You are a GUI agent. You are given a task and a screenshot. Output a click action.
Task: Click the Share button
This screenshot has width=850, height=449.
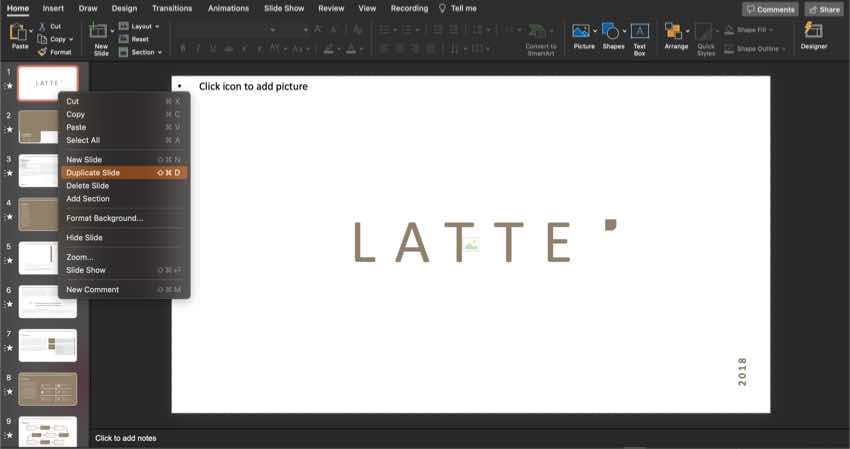(x=823, y=9)
